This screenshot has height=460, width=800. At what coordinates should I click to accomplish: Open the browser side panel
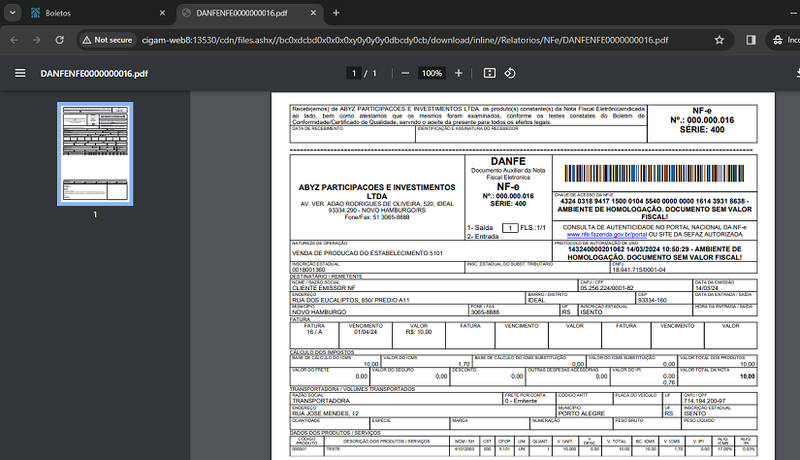751,40
